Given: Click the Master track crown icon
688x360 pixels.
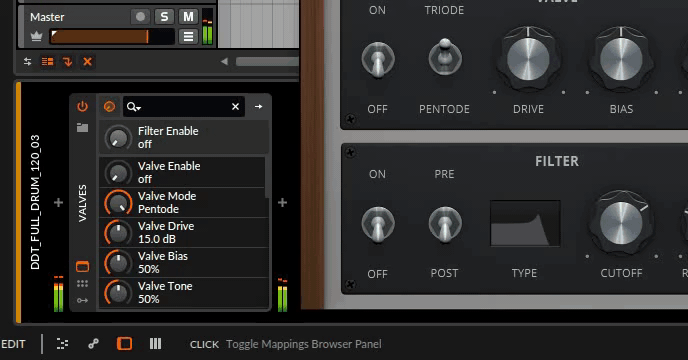Looking at the screenshot, I should pos(36,36).
